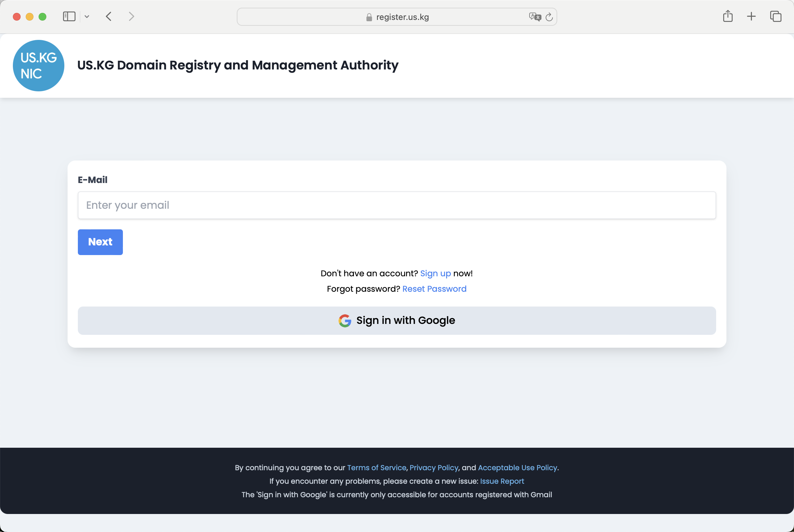
Task: Click the Enter your email field
Action: 396,205
